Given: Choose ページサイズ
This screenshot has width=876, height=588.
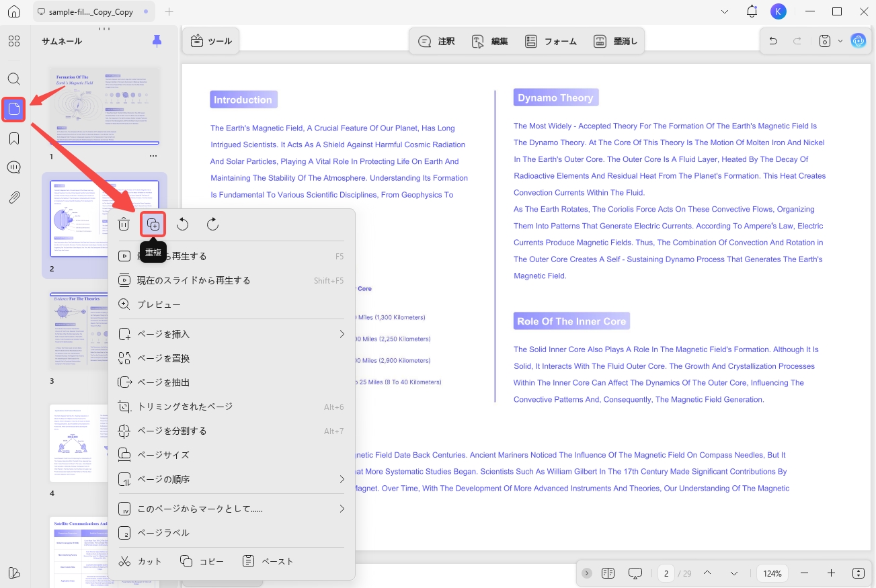Looking at the screenshot, I should click(231, 455).
